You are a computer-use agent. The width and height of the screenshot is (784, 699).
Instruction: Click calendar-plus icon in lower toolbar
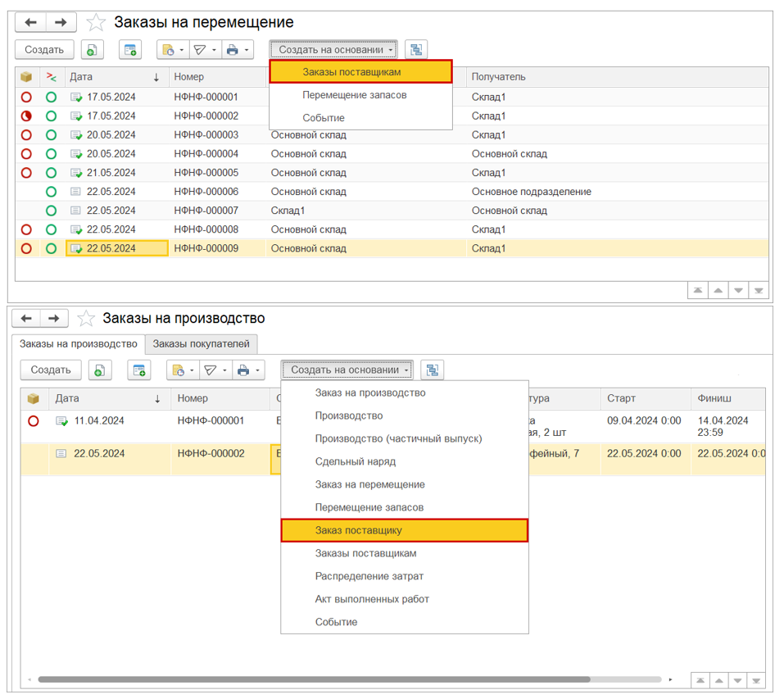[138, 370]
